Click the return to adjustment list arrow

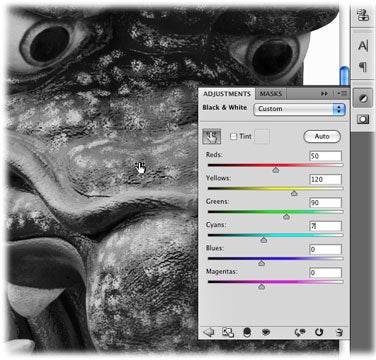point(209,332)
